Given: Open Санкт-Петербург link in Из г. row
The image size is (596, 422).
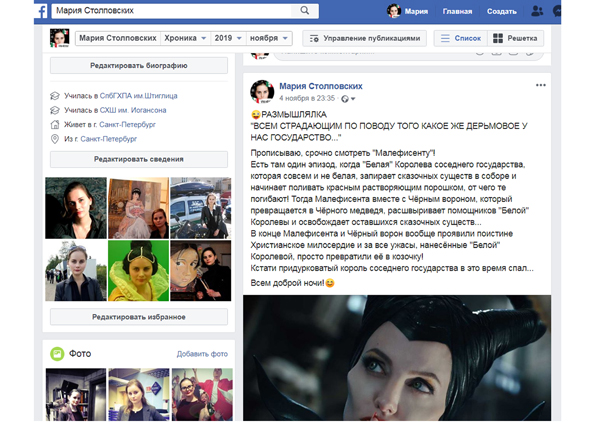Looking at the screenshot, I should click(109, 139).
